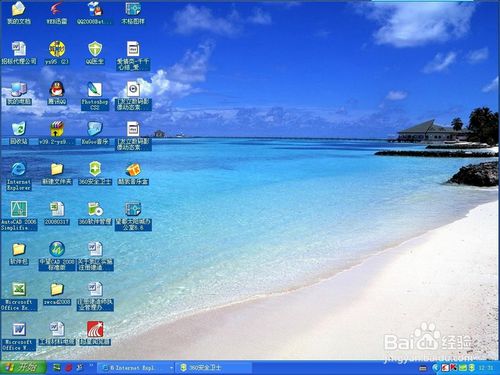Open the Kaspersky K tray icon
This screenshot has height=375, width=500.
(x=453, y=368)
